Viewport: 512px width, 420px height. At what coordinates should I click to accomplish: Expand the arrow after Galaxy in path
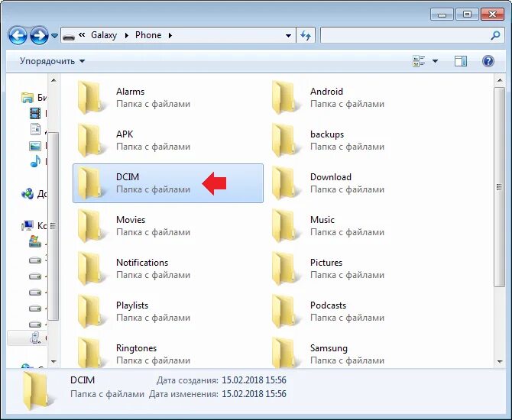coord(126,35)
